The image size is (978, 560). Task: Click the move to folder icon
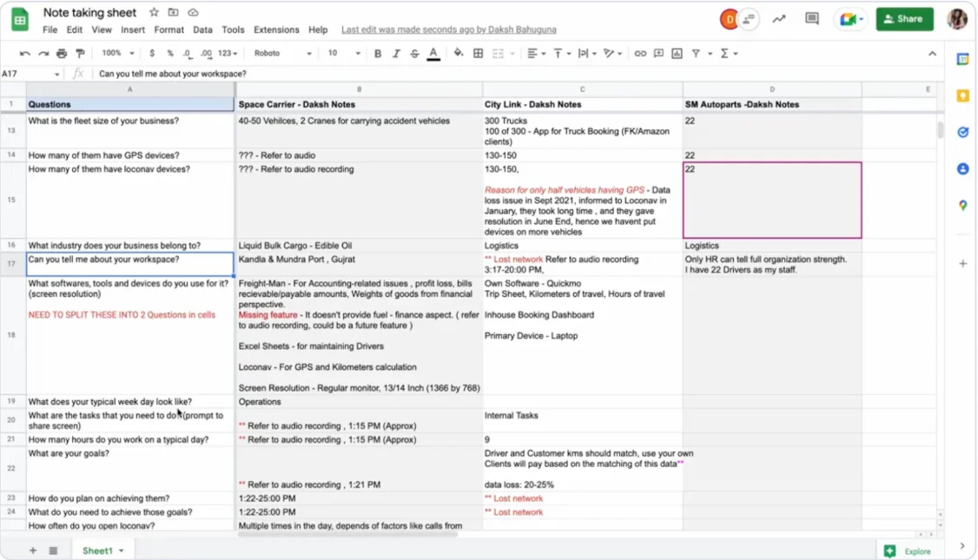click(174, 12)
